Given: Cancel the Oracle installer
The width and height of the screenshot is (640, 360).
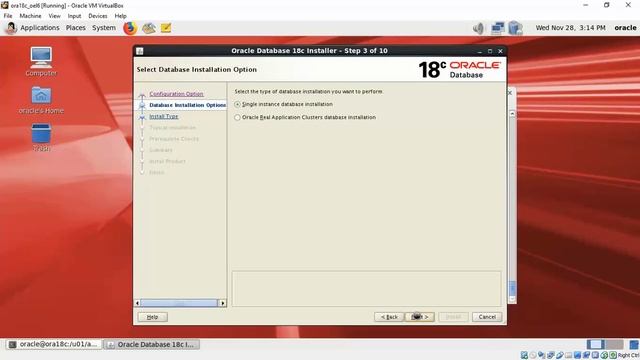Looking at the screenshot, I should click(487, 317).
